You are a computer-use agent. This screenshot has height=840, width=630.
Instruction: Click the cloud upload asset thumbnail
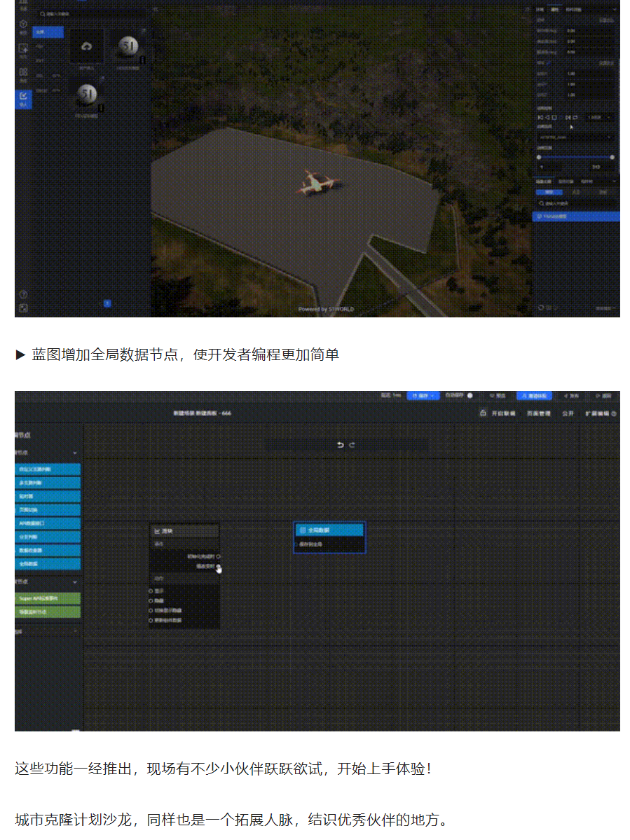point(86,47)
